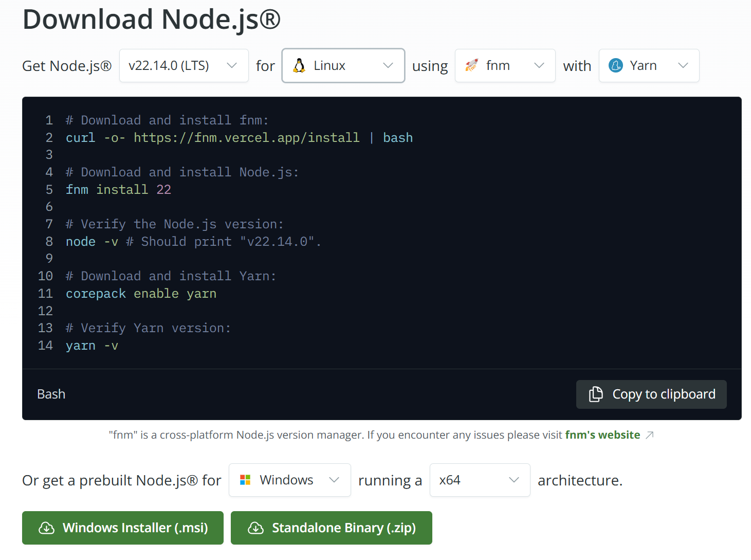Click the curl install command line
The width and height of the screenshot is (751, 560).
(239, 138)
